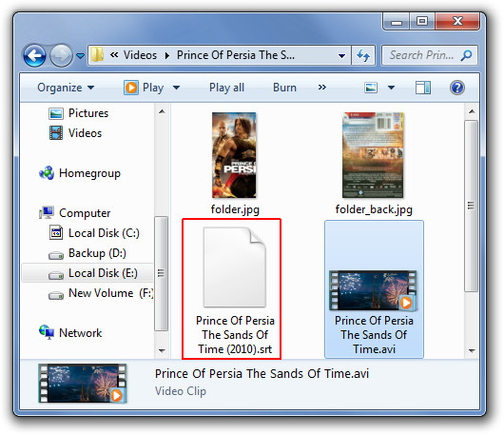
Task: Select the Sands Of Time.avi video icon
Action: (374, 290)
